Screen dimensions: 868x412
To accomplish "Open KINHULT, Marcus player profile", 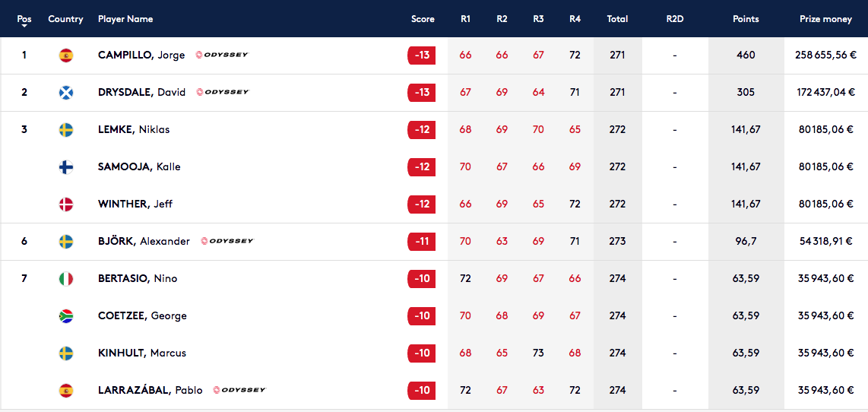I will [x=141, y=353].
